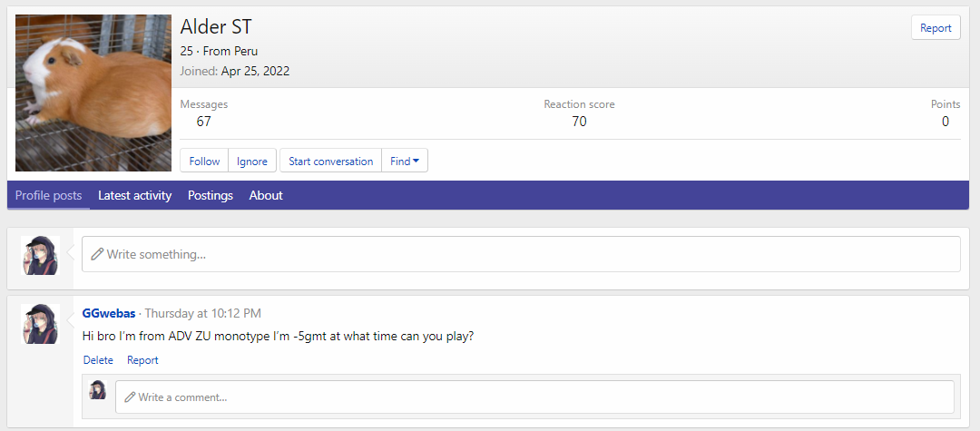
Task: Open the Messages count of 67
Action: click(204, 122)
